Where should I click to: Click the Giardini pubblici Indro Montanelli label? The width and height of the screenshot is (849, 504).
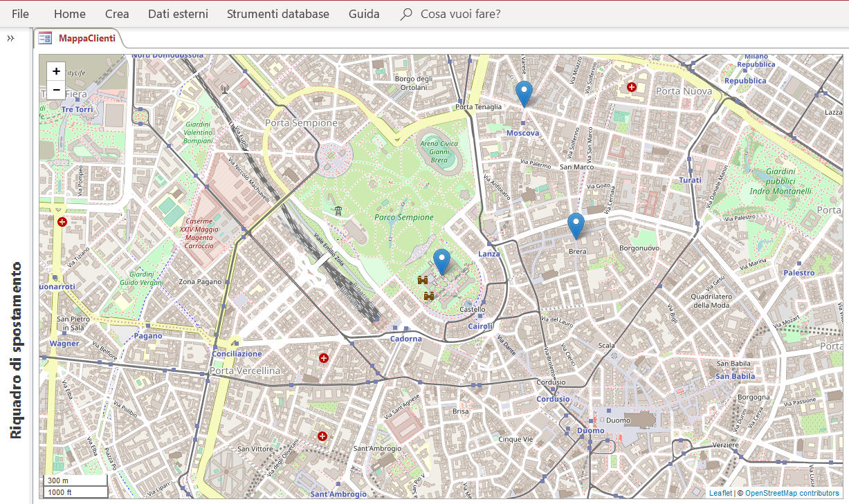780,181
